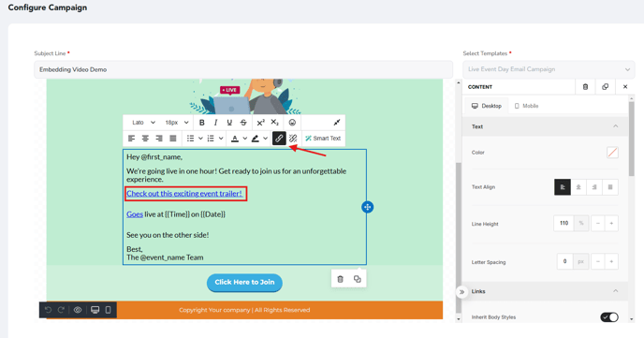Click the Goes link in email body
Viewport: 644px width, 338px height.
pyautogui.click(x=135, y=214)
